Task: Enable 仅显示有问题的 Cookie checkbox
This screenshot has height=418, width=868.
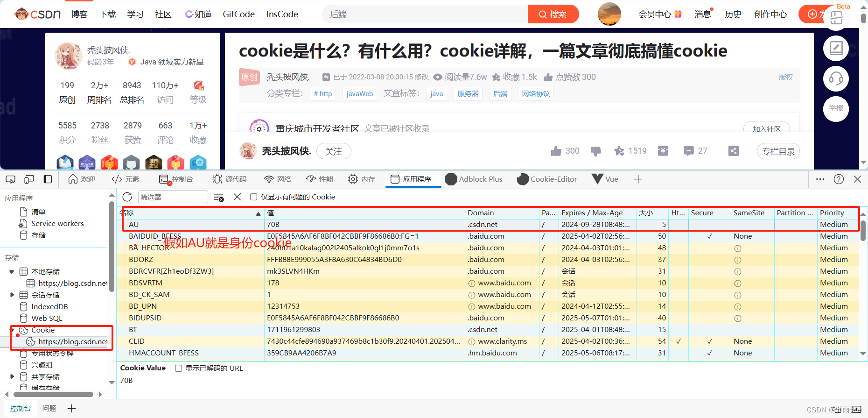Action: (x=253, y=197)
